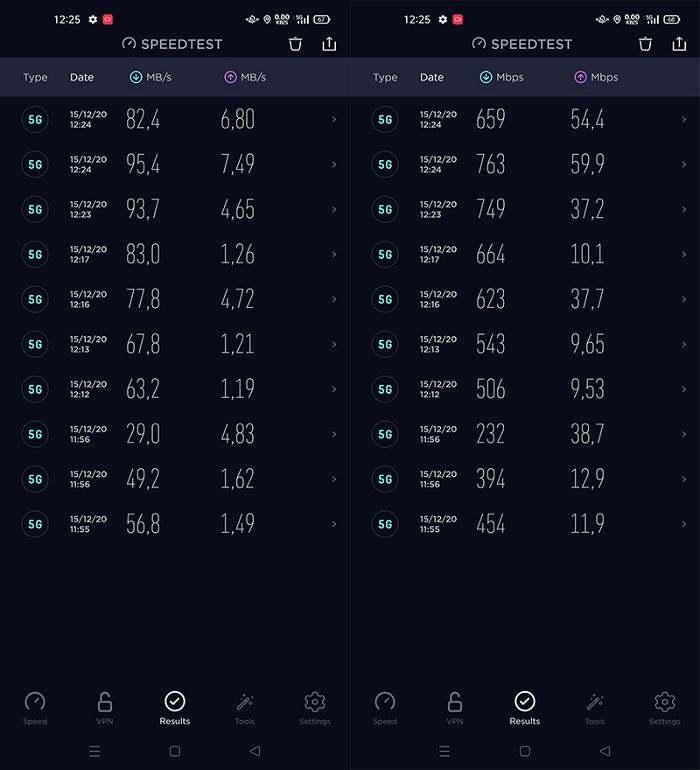The height and width of the screenshot is (770, 700).
Task: Tap the 5G icon of the 63,2 MB/s row
Action: point(35,389)
